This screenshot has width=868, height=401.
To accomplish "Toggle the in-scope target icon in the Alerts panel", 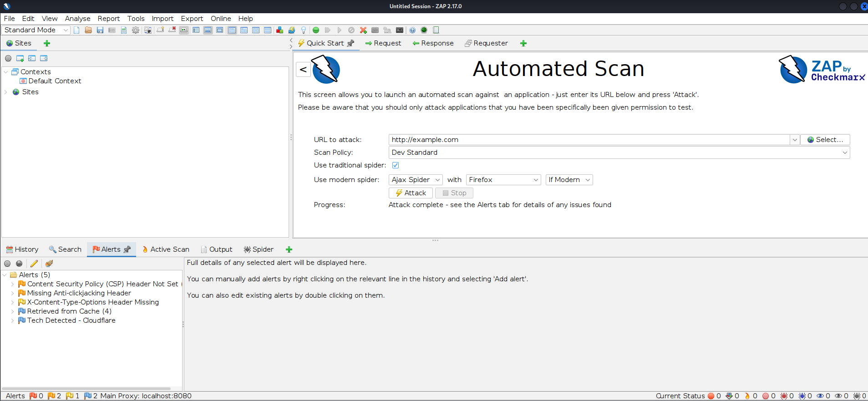I will (x=7, y=264).
